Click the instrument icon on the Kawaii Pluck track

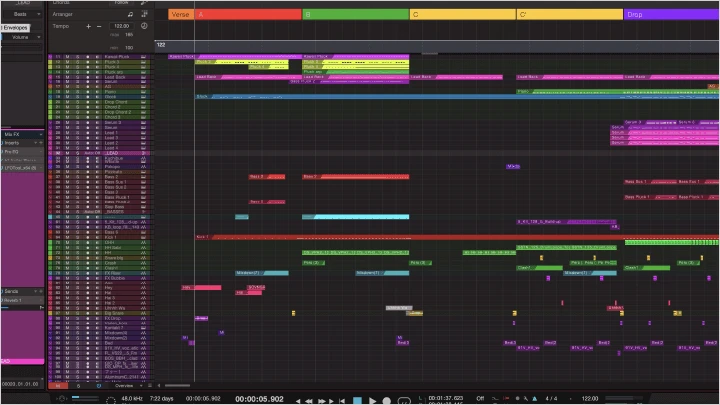point(143,57)
